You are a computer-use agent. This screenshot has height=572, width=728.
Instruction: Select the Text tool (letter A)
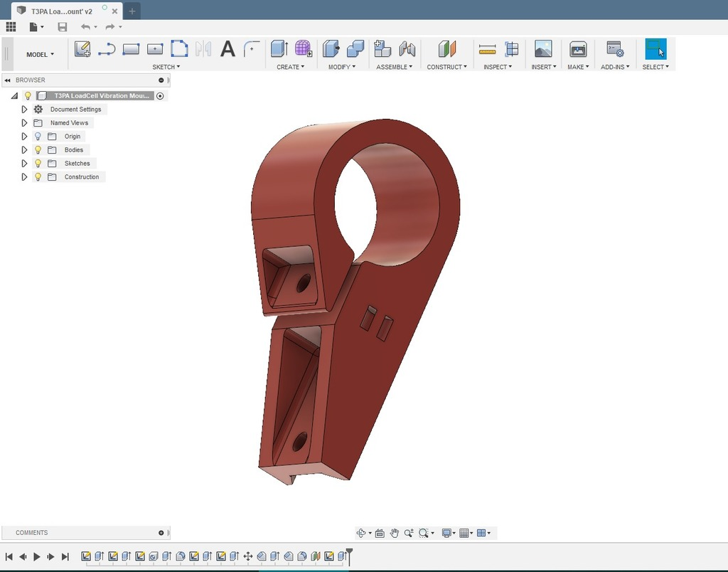(x=227, y=49)
